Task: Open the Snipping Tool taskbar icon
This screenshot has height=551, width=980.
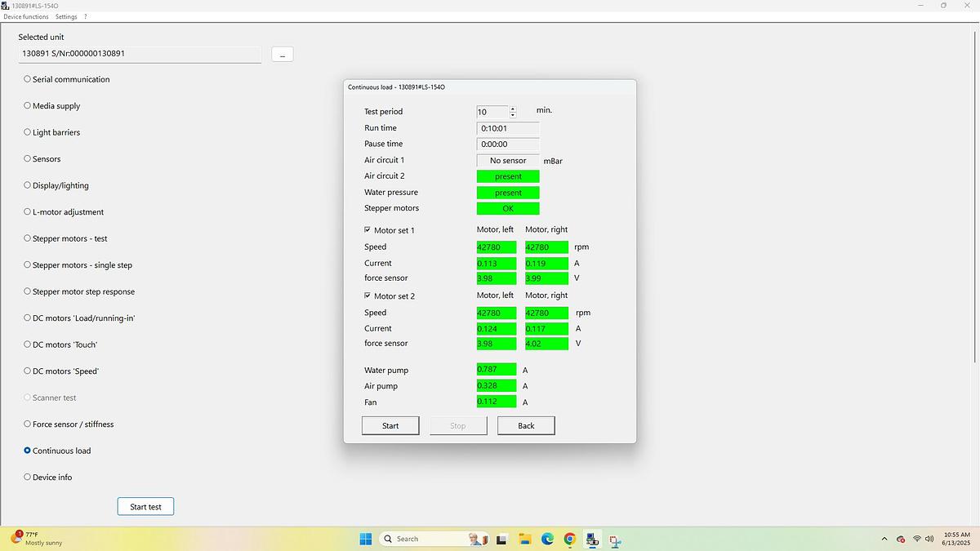Action: [x=614, y=540]
